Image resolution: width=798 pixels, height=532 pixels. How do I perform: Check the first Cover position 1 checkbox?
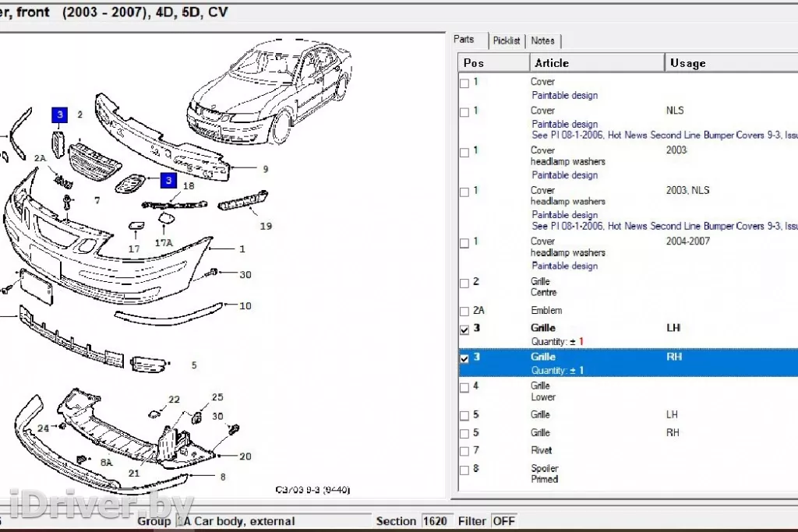pos(464,83)
